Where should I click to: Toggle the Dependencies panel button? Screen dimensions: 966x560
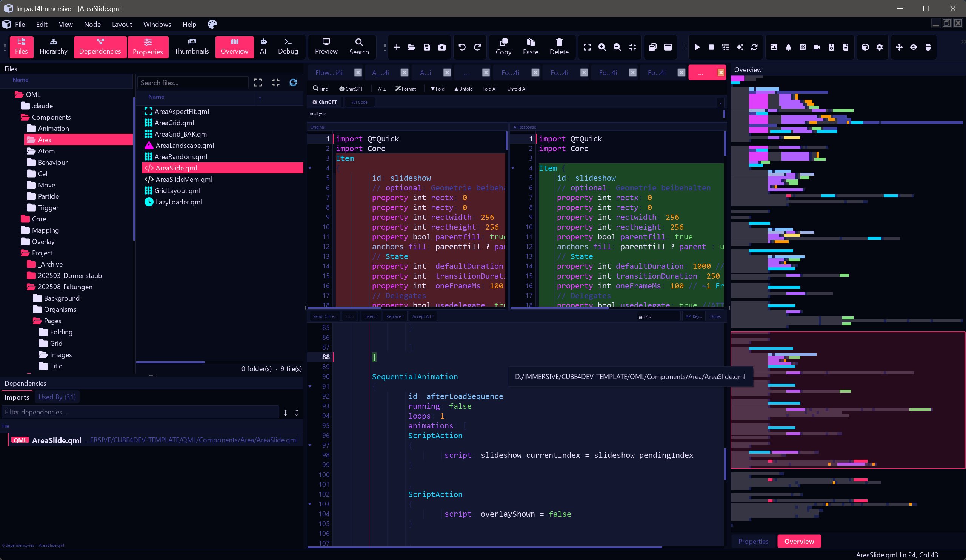[x=100, y=47]
